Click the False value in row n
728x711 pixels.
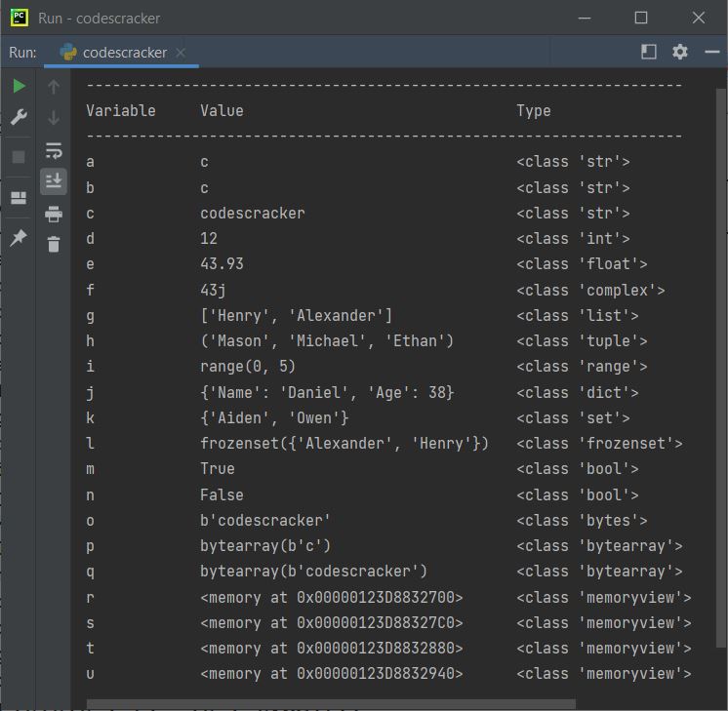click(222, 494)
